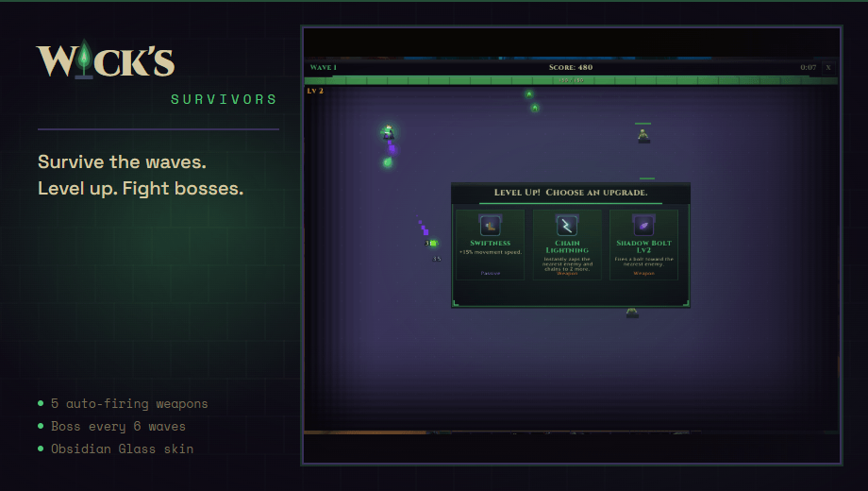Click the Wave 1 label
This screenshot has height=491, width=868.
(x=324, y=68)
